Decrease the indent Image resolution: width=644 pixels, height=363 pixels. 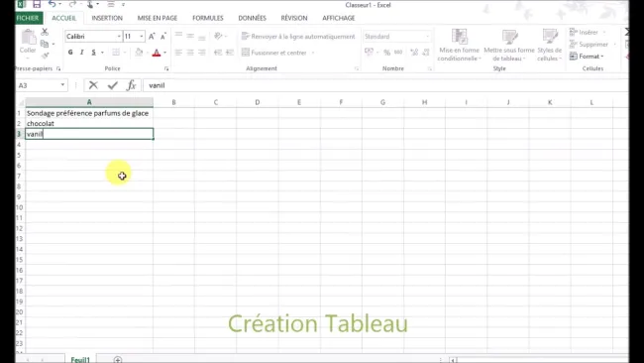(x=218, y=53)
